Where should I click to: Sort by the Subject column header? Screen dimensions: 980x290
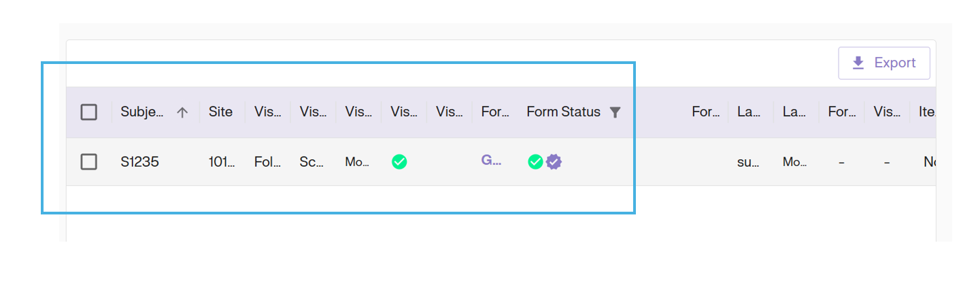click(x=142, y=112)
